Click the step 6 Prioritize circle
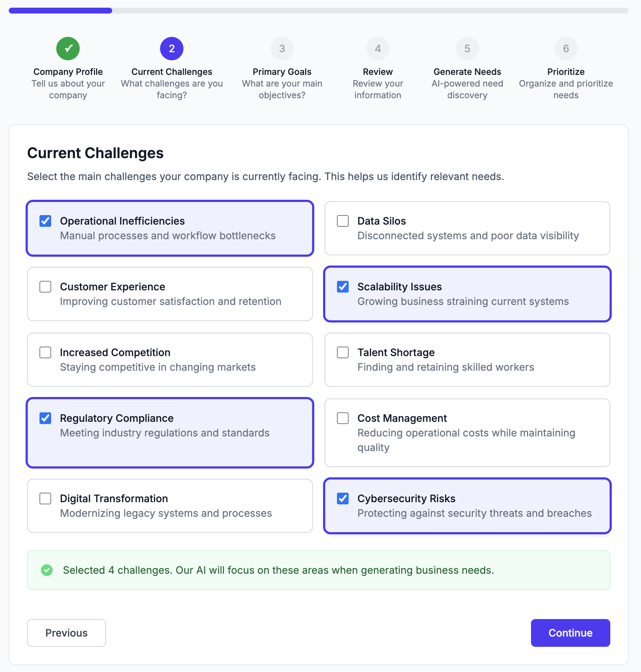This screenshot has width=641, height=672. pos(566,48)
